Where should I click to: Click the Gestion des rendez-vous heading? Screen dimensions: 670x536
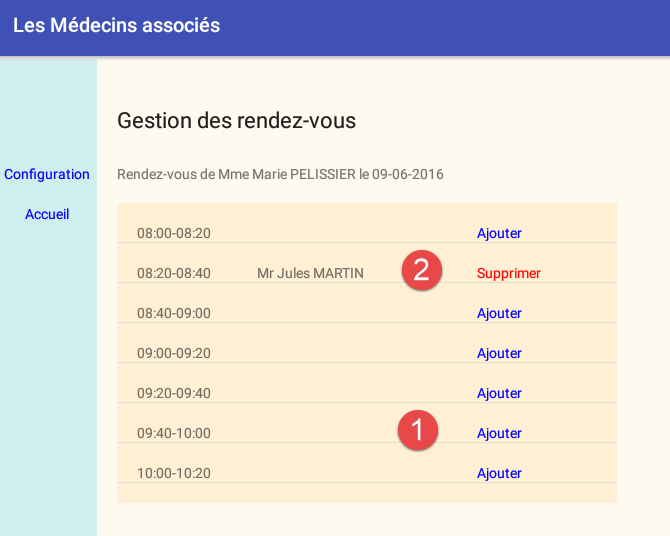tap(236, 121)
